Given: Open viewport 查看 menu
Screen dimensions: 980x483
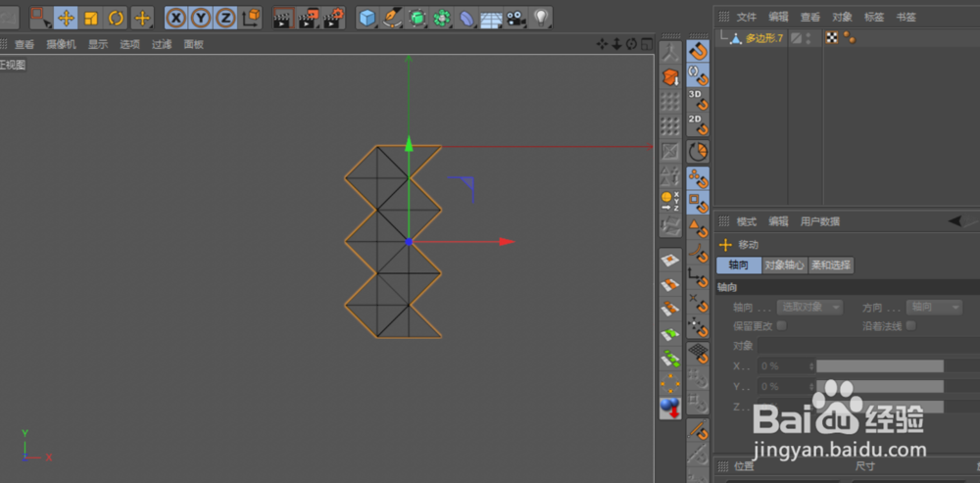Looking at the screenshot, I should coord(24,44).
